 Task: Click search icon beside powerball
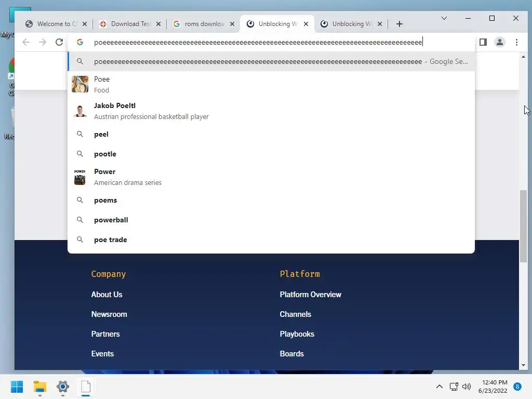coord(80,220)
